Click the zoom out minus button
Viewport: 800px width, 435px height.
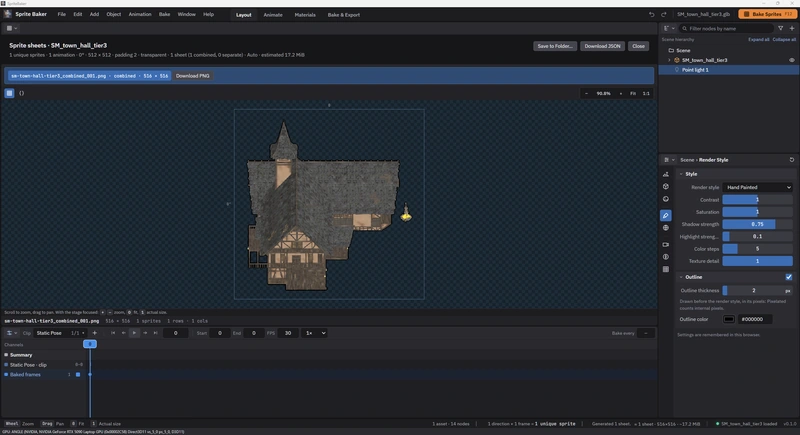586,93
